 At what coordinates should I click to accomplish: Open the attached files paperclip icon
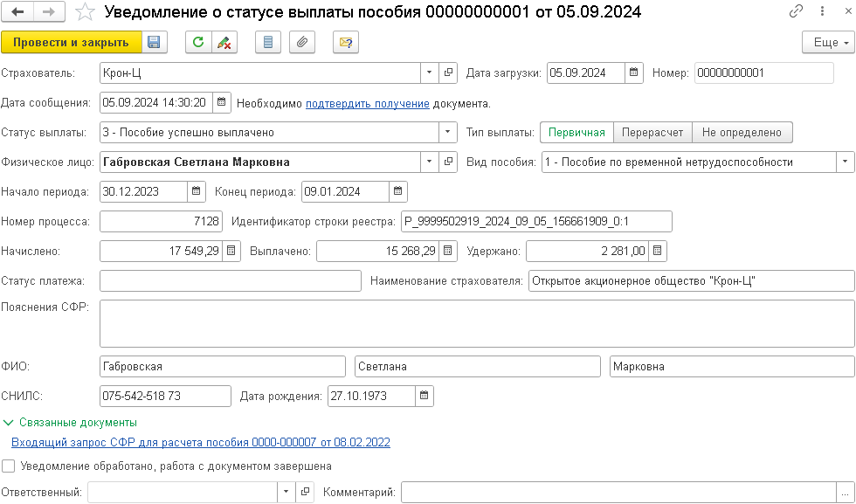[302, 42]
